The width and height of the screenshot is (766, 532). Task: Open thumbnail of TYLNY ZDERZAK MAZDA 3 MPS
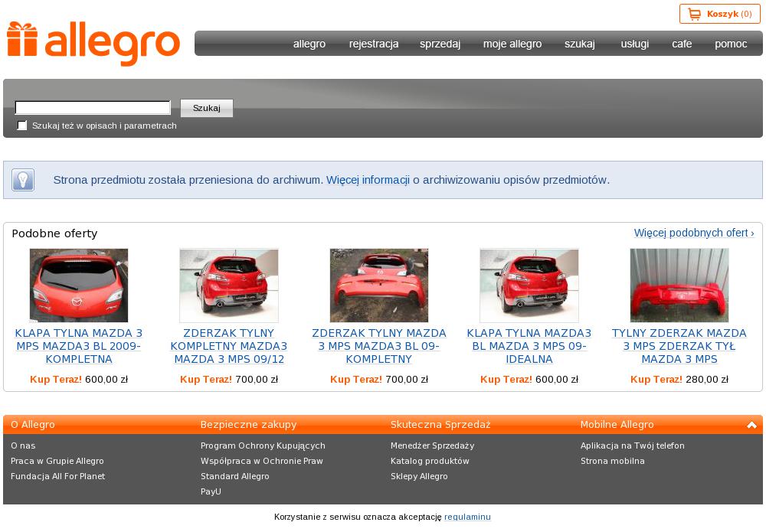(x=679, y=286)
